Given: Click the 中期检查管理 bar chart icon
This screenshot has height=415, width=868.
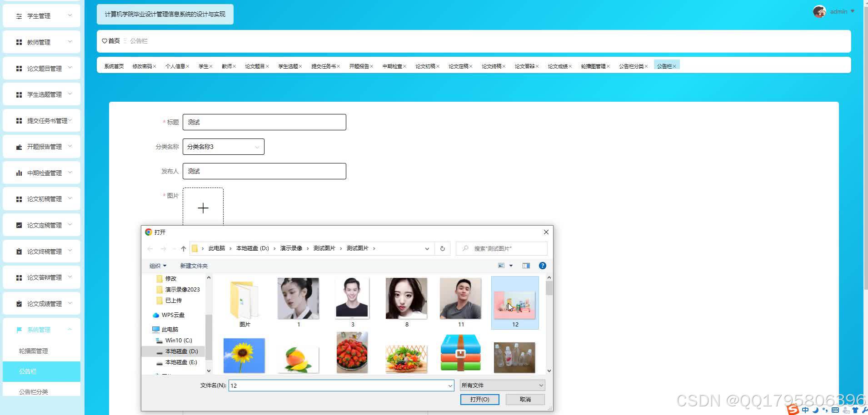Looking at the screenshot, I should [19, 173].
